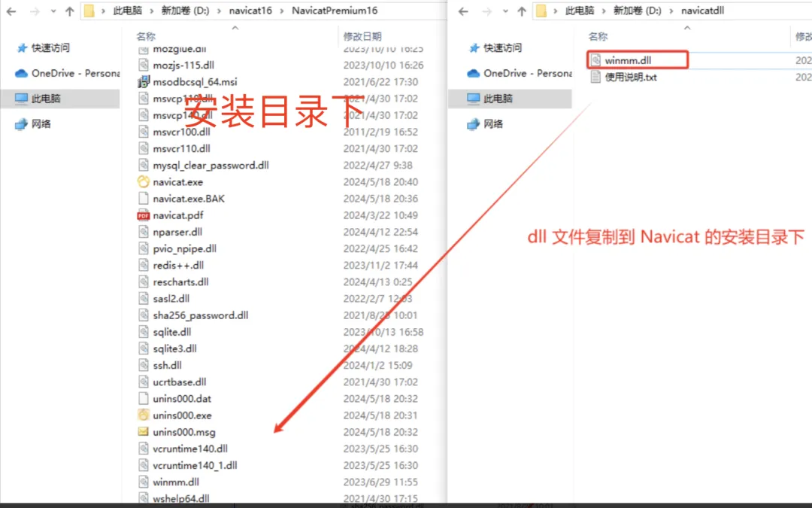The width and height of the screenshot is (812, 508).
Task: Click redis++.dll file icon
Action: [x=144, y=266]
